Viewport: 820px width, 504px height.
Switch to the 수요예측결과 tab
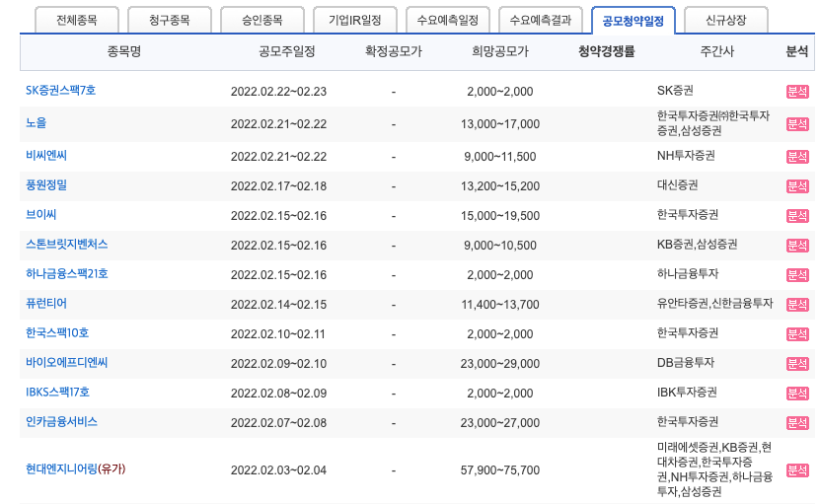click(x=541, y=21)
